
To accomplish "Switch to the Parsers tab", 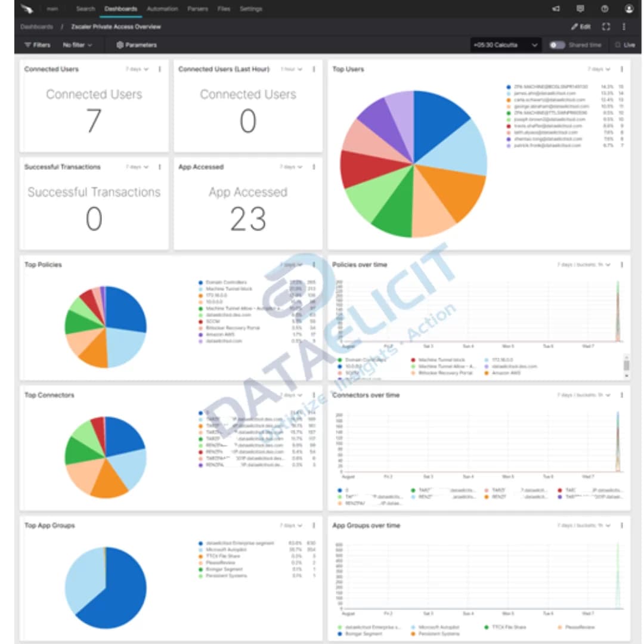I will coord(198,8).
